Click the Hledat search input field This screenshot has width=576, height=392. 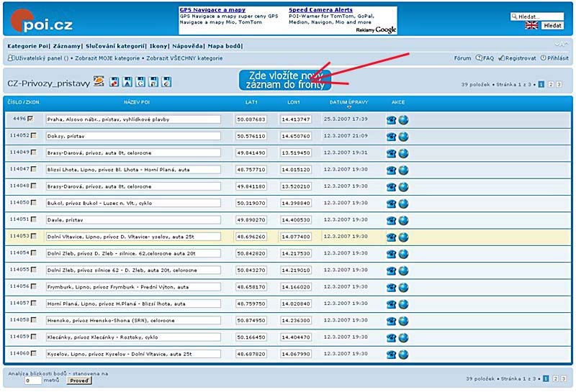(x=537, y=17)
